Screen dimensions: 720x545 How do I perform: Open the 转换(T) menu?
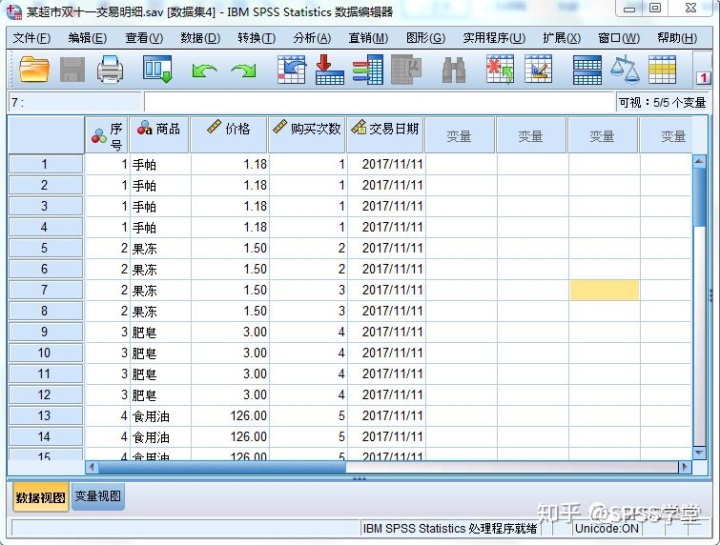coord(256,38)
